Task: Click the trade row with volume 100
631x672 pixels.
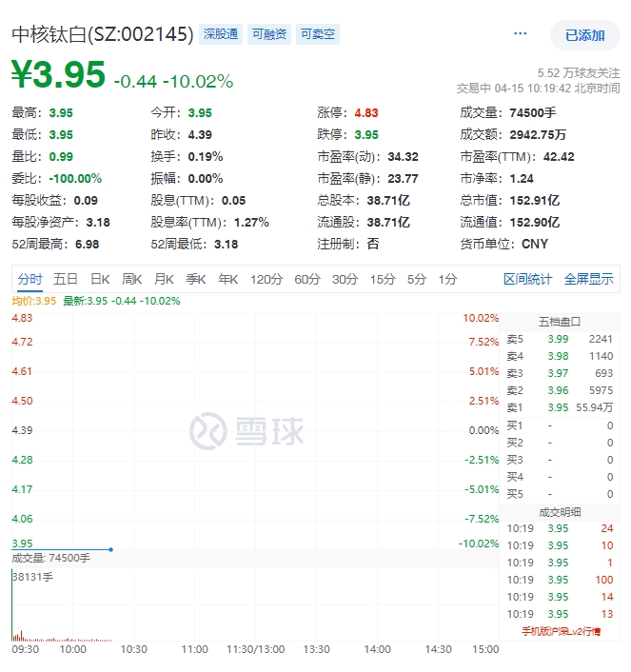Action: coord(560,580)
